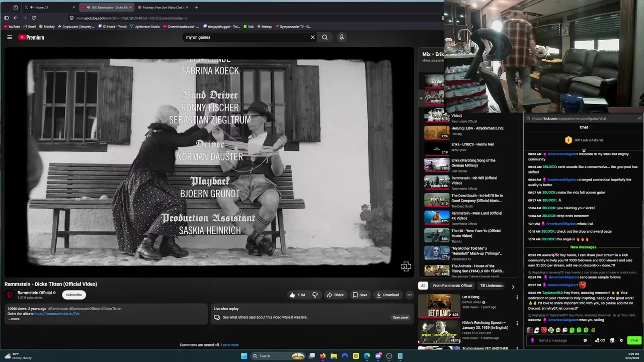The image size is (644, 362).
Task: Open the 'Let It Bang' video thumbnail
Action: [x=439, y=306]
